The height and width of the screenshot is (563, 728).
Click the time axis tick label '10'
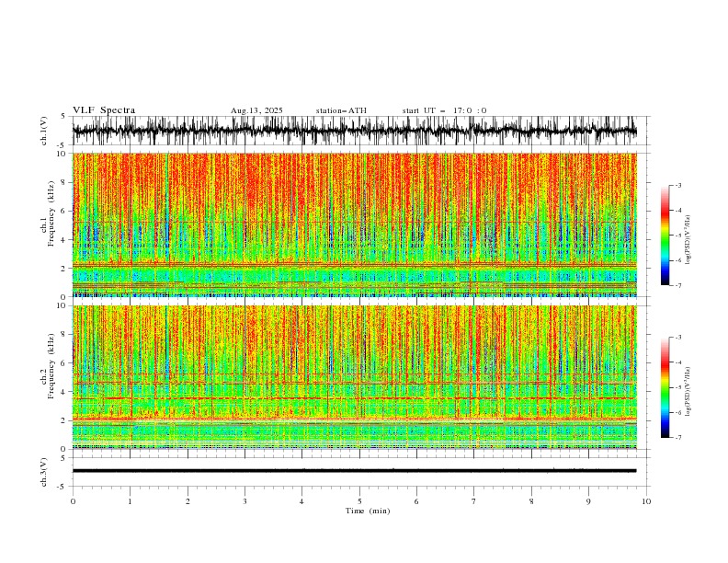pos(646,501)
